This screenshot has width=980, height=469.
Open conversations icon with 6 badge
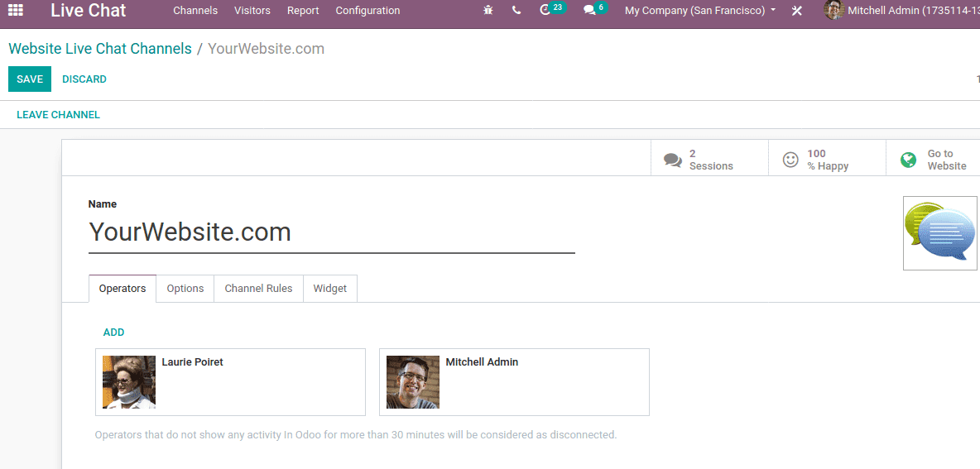coord(595,9)
